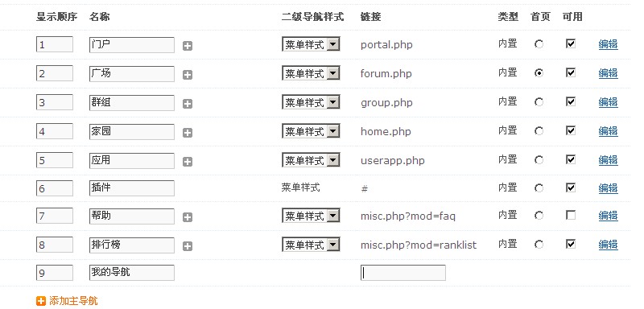Open the 菜单样式 dropdown for ranklist row
The width and height of the screenshot is (644, 309).
tap(311, 245)
